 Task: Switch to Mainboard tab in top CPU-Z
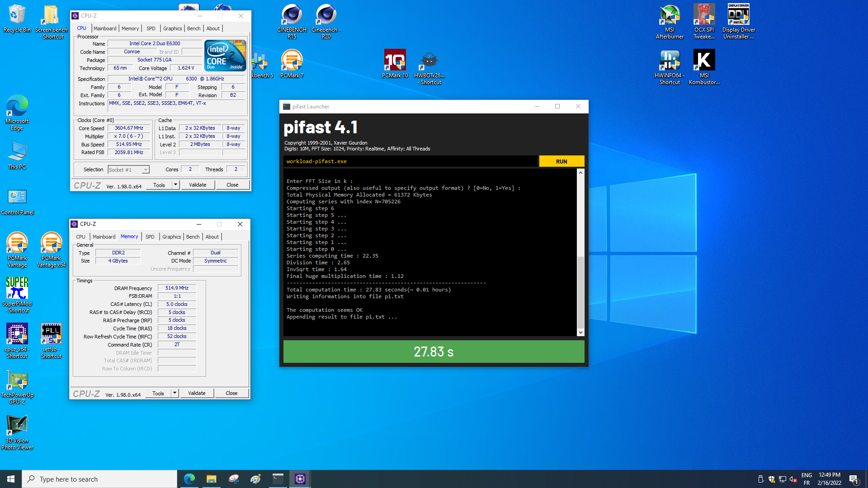(x=105, y=28)
